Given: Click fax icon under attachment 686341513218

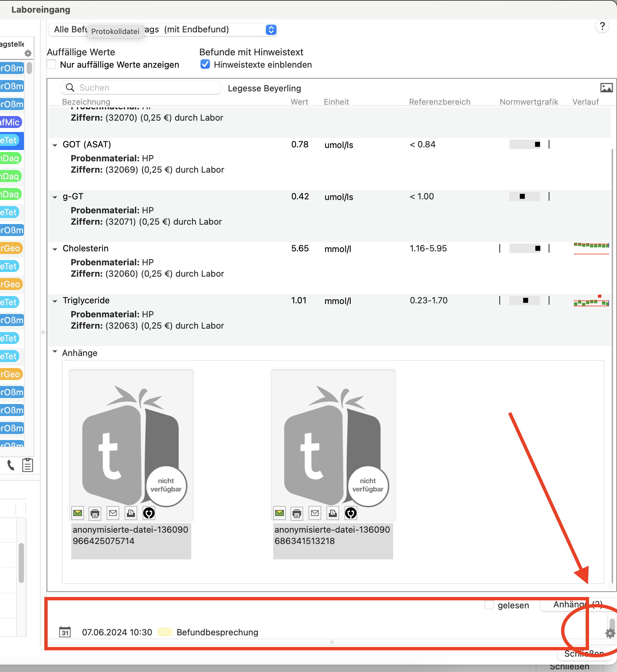Looking at the screenshot, I should pos(333,513).
